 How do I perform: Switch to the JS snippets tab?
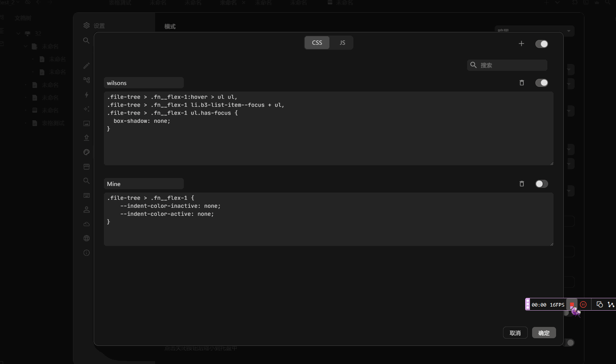(x=342, y=43)
